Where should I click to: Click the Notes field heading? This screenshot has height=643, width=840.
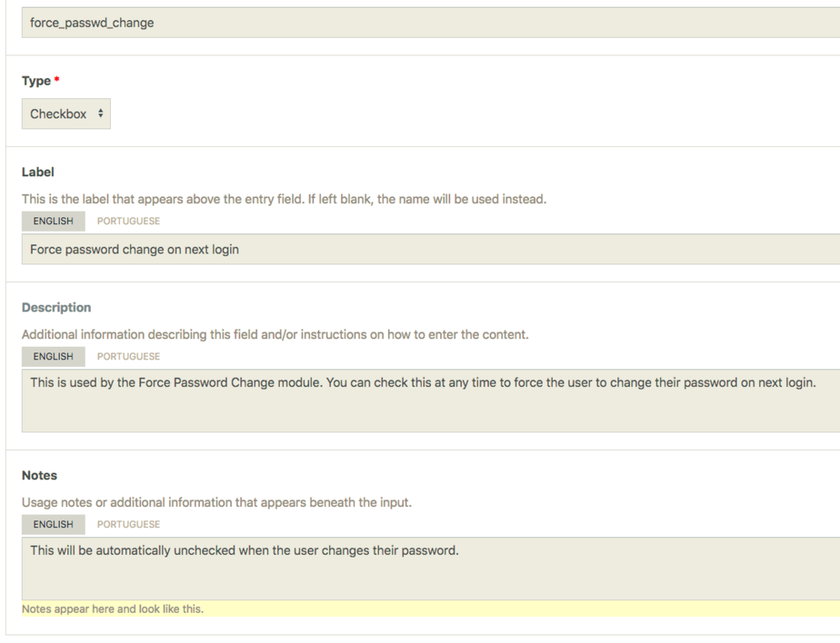(x=39, y=475)
